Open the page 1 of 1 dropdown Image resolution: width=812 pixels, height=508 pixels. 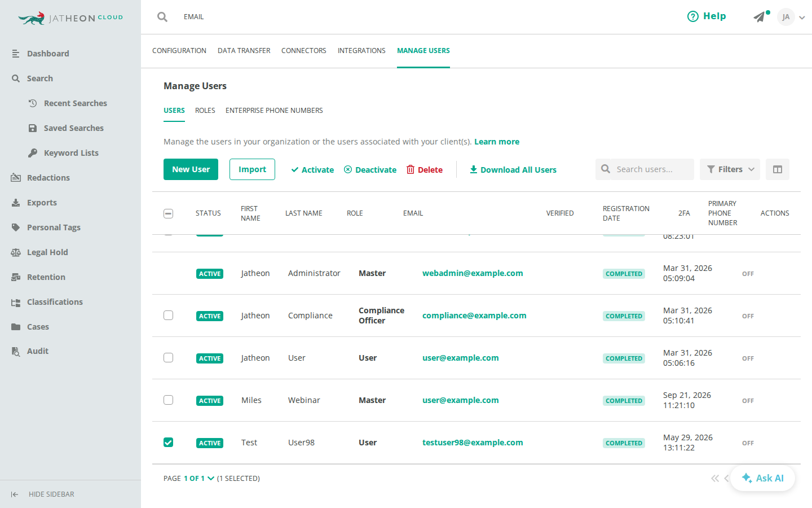pyautogui.click(x=199, y=478)
